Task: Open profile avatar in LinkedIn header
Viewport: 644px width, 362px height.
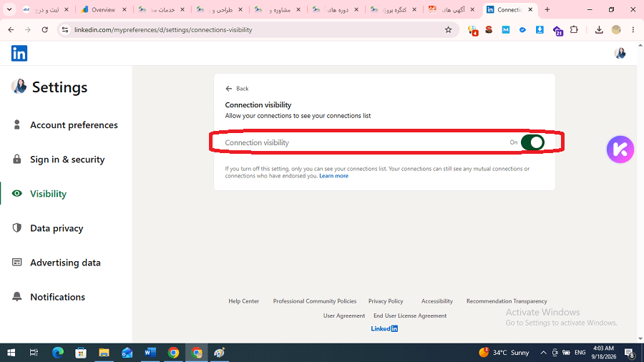Action: [620, 53]
